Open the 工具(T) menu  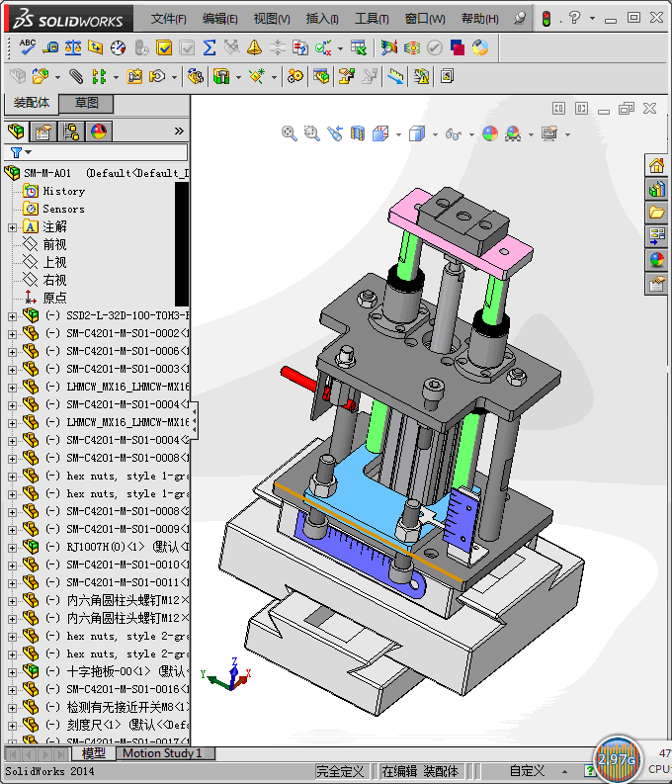tap(372, 19)
